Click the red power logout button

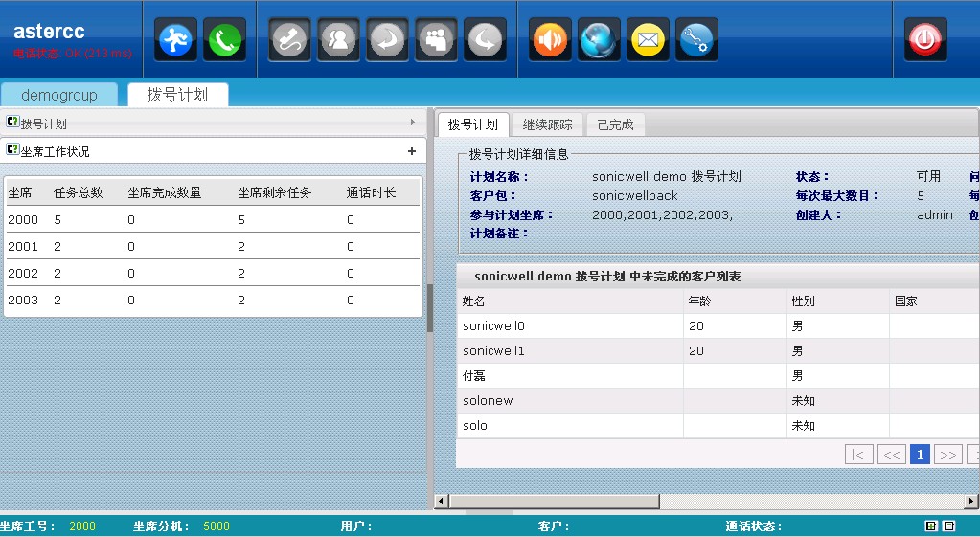(925, 40)
